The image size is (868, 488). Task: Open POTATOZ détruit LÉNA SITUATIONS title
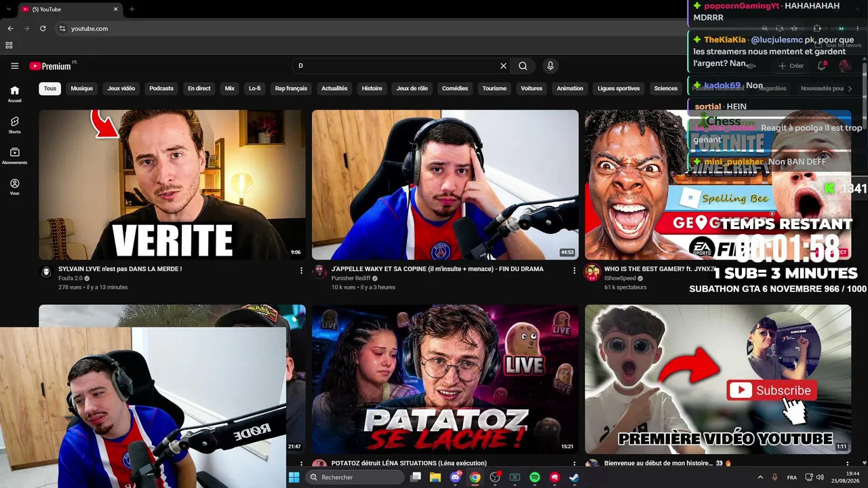pos(409,464)
